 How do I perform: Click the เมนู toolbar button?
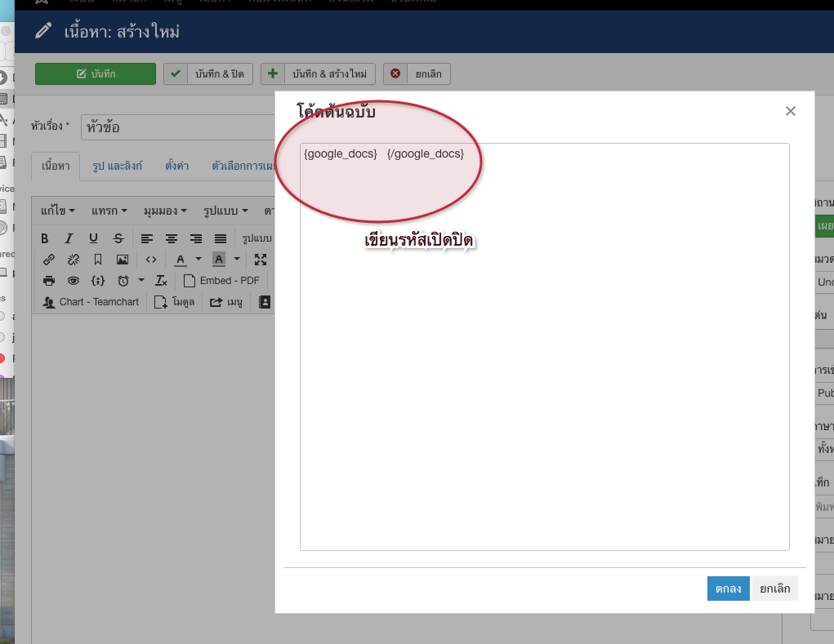click(x=226, y=302)
